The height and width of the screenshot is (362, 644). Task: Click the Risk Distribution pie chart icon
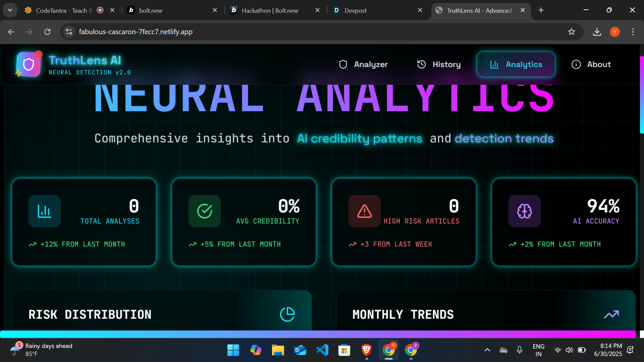[x=287, y=314]
